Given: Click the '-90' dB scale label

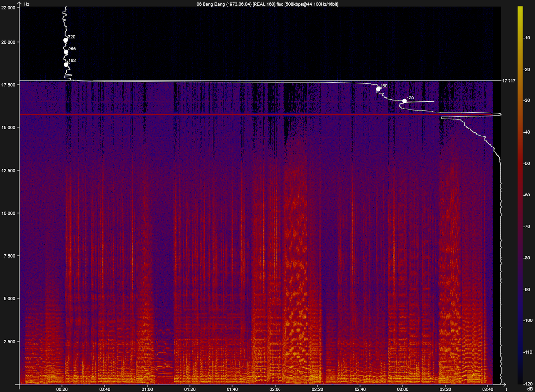Looking at the screenshot, I should (527, 290).
